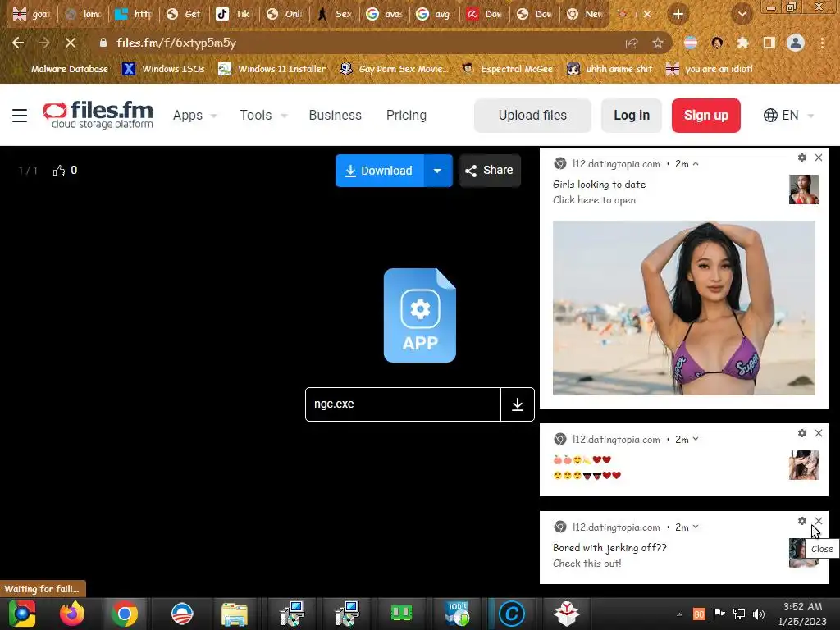Collapse the first datingtopia notification chevron
This screenshot has width=840, height=630.
coord(696,164)
